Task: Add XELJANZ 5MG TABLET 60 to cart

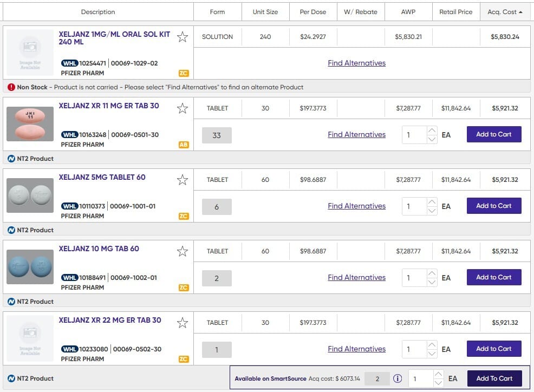Action: [494, 206]
